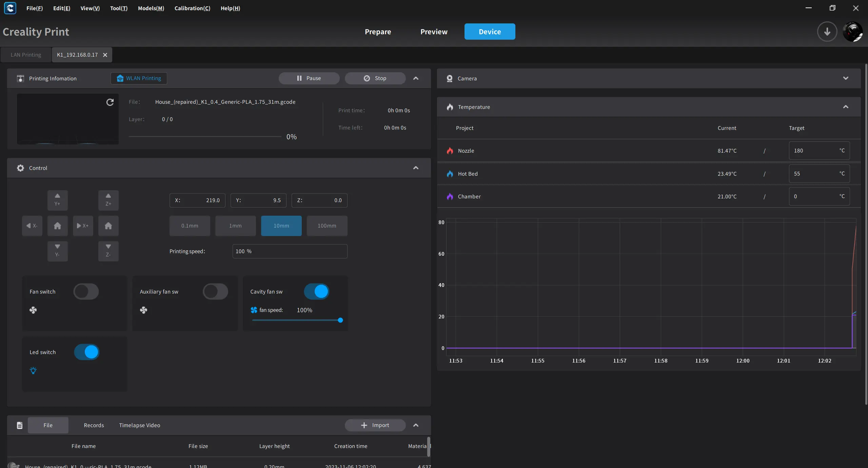Select 0.1mm step size
868x468 pixels.
click(190, 226)
